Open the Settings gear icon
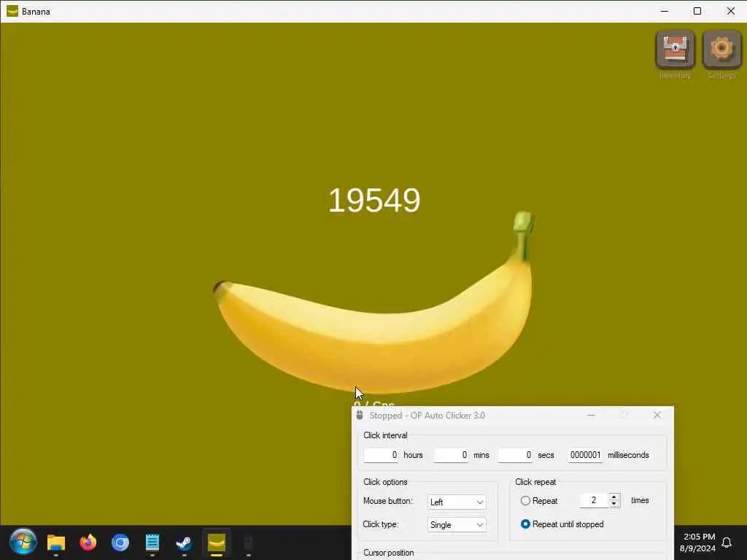The height and width of the screenshot is (560, 747). pos(721,50)
